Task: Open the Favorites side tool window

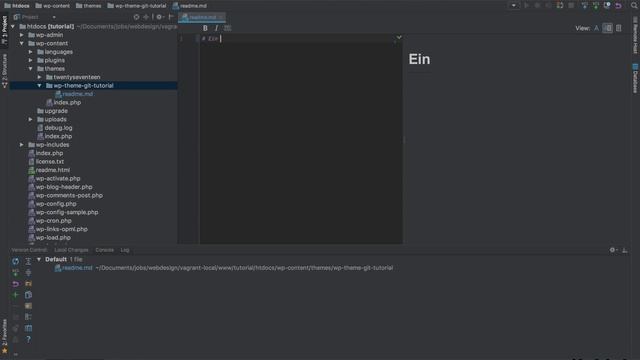Action: pos(4,336)
